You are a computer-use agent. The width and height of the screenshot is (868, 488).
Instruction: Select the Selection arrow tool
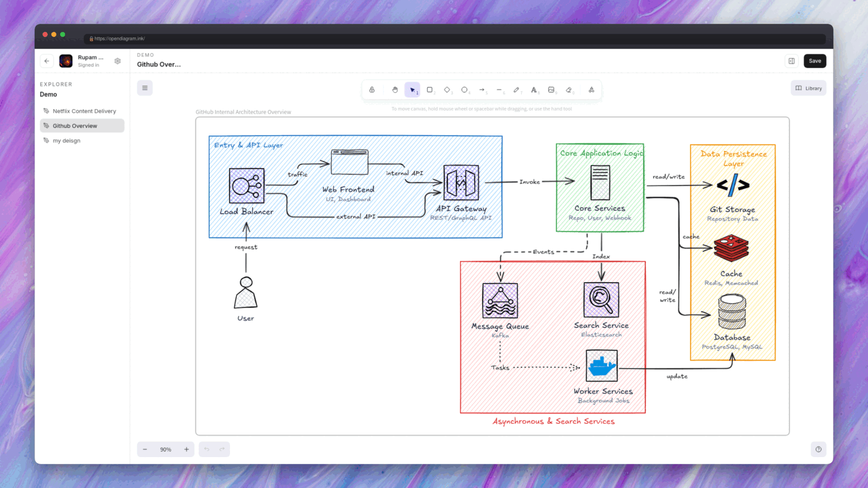412,90
